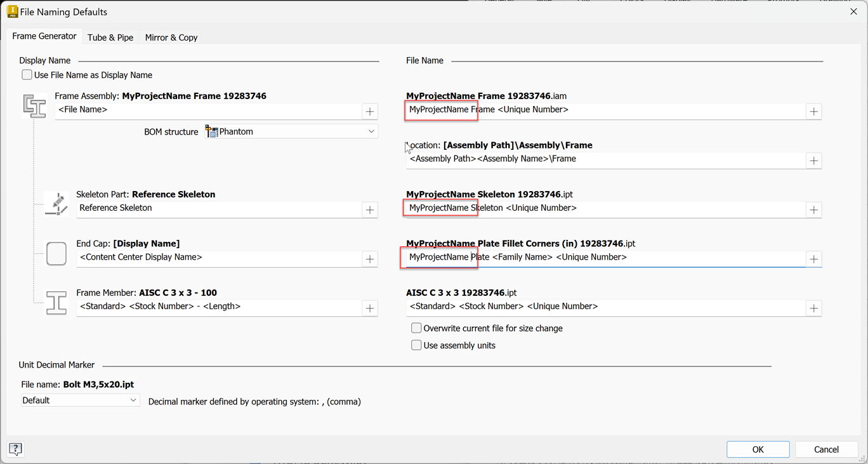The image size is (868, 464).
Task: Toggle the Use assembly units checkbox
Action: click(416, 345)
